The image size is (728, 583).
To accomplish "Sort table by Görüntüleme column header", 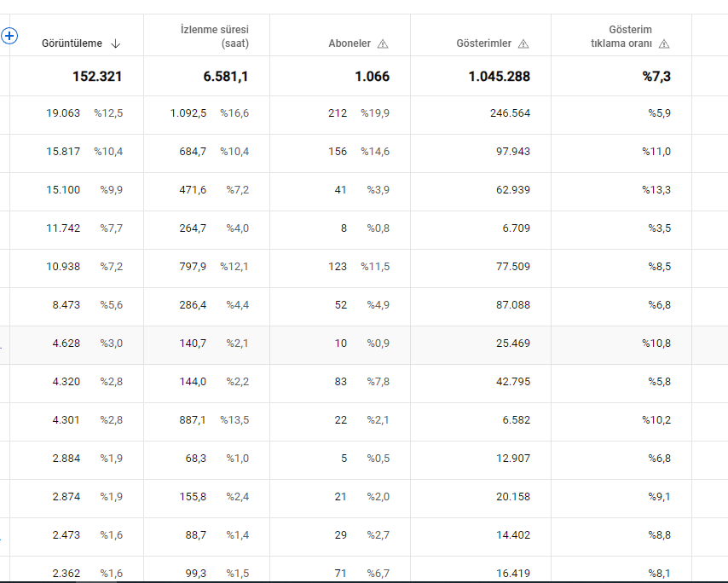I will tap(72, 43).
